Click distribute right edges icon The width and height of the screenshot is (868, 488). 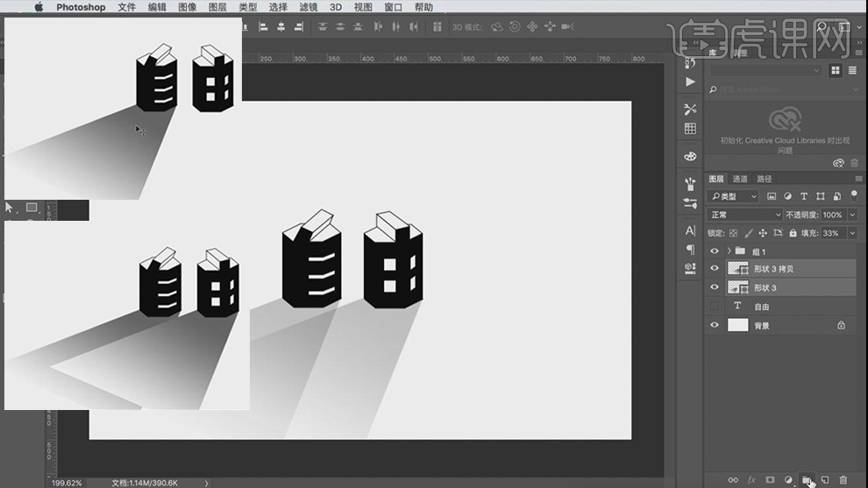coord(414,26)
